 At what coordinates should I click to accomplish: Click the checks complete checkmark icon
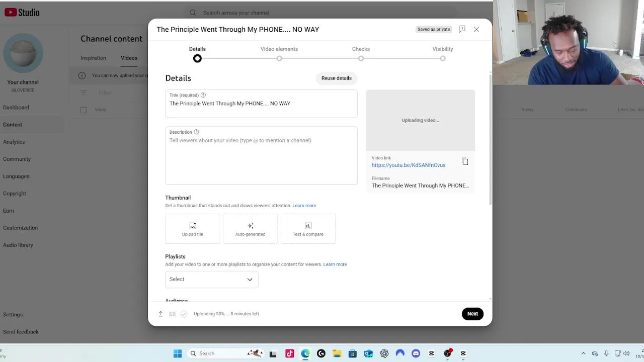point(184,314)
